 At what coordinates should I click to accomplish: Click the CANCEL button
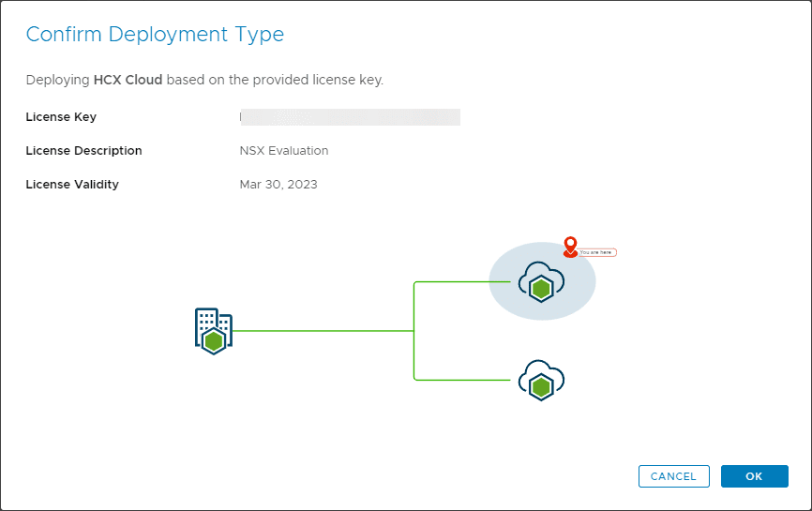click(674, 476)
